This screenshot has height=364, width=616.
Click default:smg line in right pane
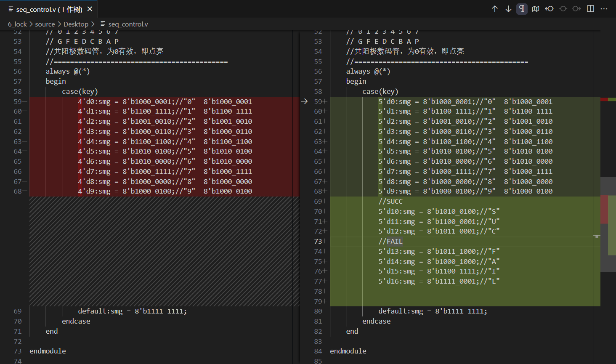tap(433, 311)
